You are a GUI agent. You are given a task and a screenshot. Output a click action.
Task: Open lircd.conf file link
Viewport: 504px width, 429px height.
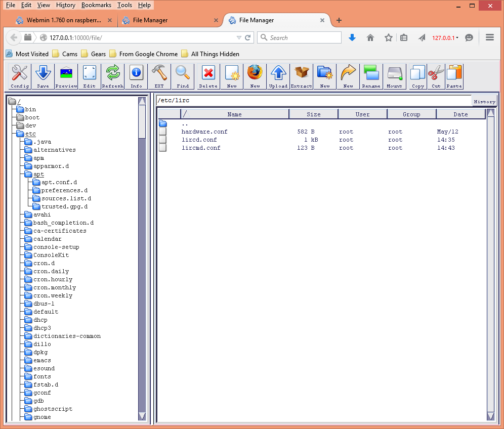point(199,140)
